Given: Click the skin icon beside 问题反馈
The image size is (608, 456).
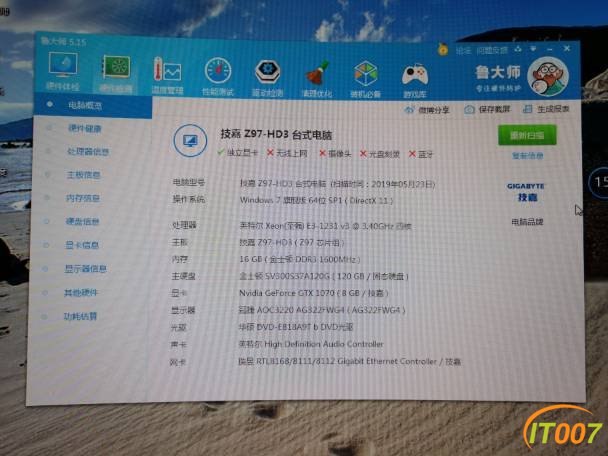Looking at the screenshot, I should point(518,49).
